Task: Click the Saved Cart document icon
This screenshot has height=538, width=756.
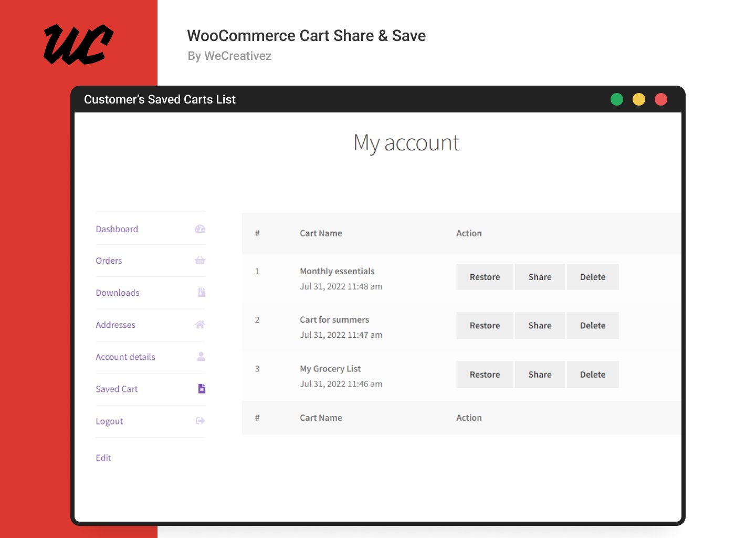Action: pos(202,388)
